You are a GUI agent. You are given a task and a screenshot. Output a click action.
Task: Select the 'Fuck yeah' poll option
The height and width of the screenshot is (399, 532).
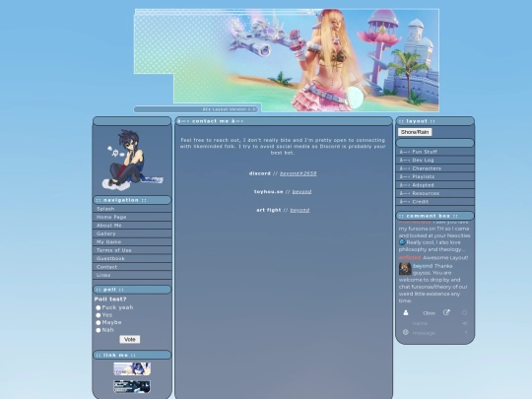click(99, 307)
